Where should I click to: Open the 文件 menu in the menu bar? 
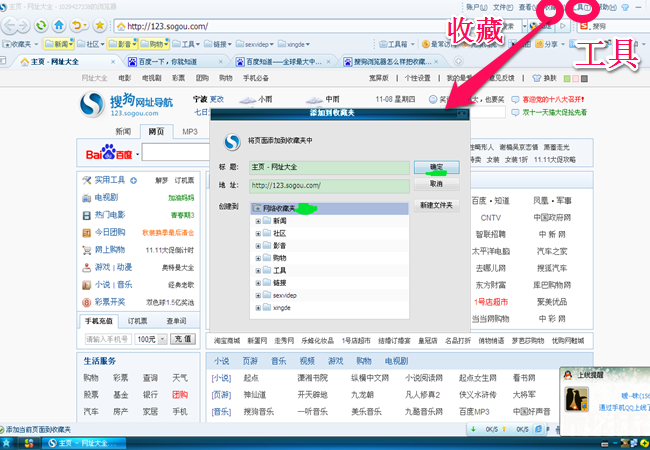tap(503, 7)
